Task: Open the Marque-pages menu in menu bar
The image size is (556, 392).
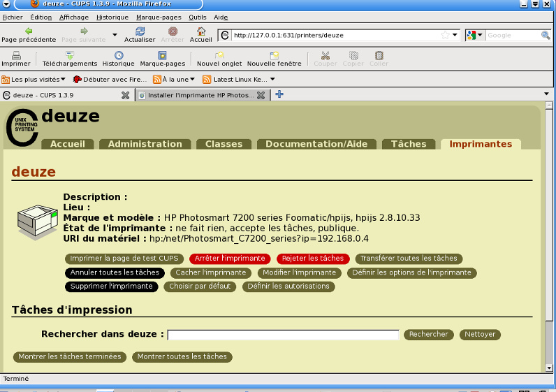Action: coord(159,17)
